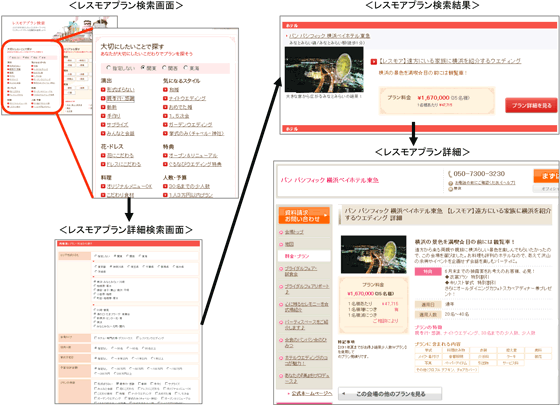This screenshot has height=405, width=560.
Task: Click the red arrow icon beside 和婚
Action: (165, 90)
